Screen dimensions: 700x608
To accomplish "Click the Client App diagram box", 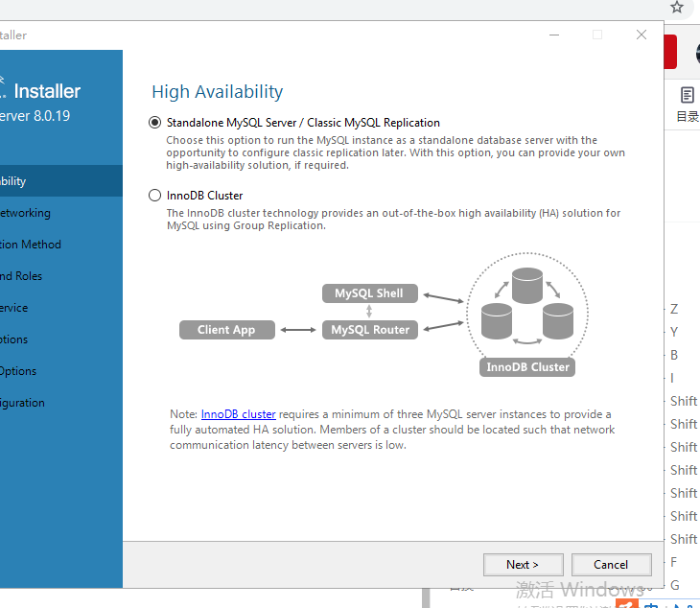I will (227, 330).
